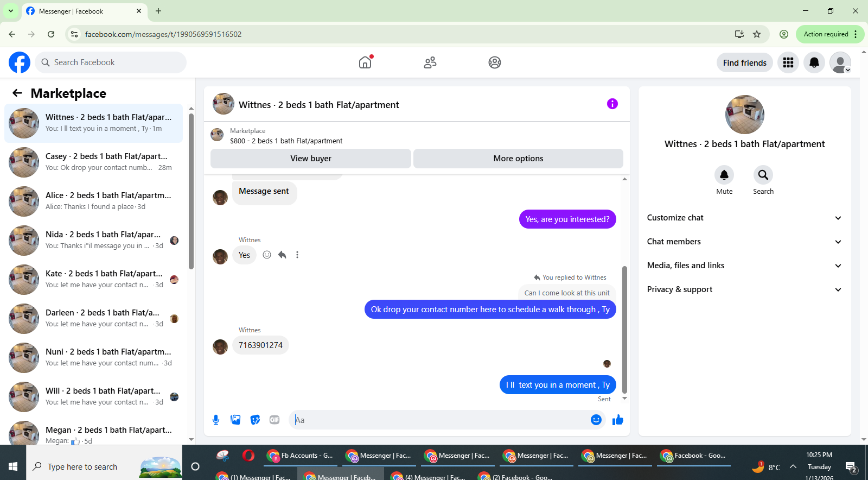Image resolution: width=868 pixels, height=480 pixels.
Task: Expand the Chat members section
Action: 744,242
